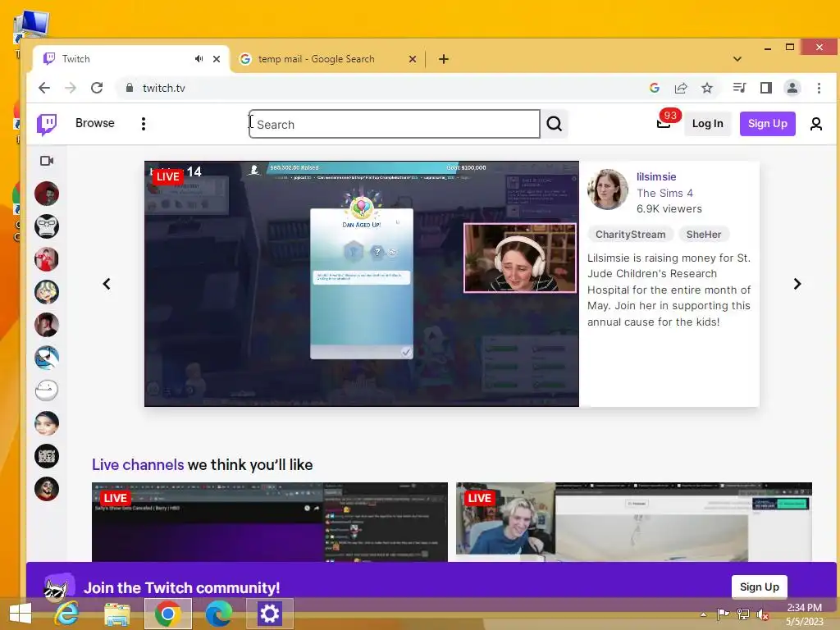This screenshot has width=840, height=630.
Task: Focus the Twitch Search field
Action: click(395, 125)
